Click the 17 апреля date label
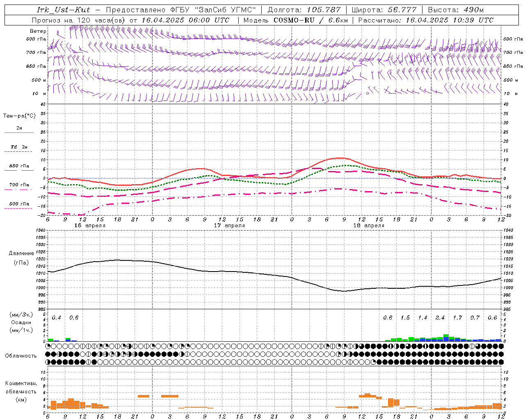The height and width of the screenshot is (420, 525). click(x=229, y=226)
